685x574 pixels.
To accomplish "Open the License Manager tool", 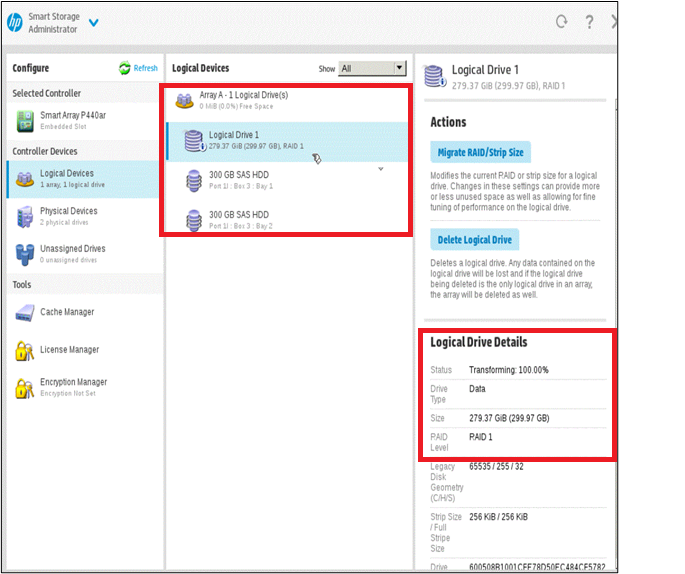I will pos(83,350).
